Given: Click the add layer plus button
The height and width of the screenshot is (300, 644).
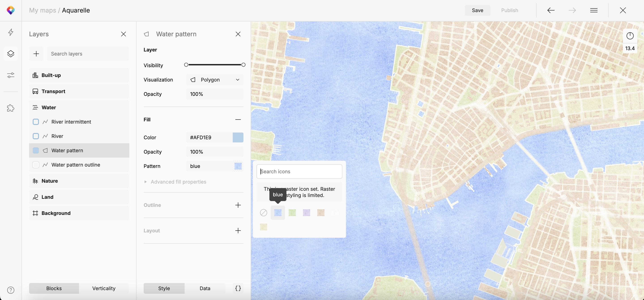Looking at the screenshot, I should 36,54.
